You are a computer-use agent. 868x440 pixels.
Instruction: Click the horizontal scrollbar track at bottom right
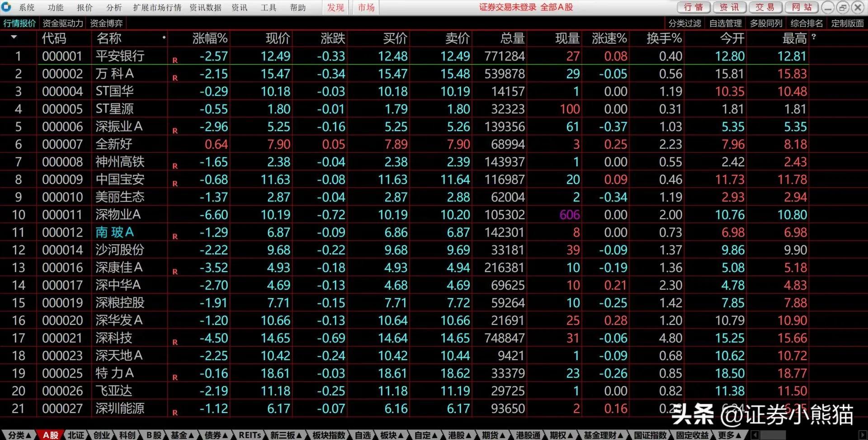click(809, 435)
